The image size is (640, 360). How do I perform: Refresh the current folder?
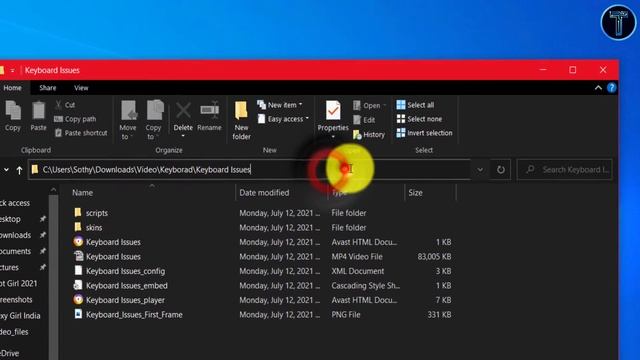[x=500, y=169]
